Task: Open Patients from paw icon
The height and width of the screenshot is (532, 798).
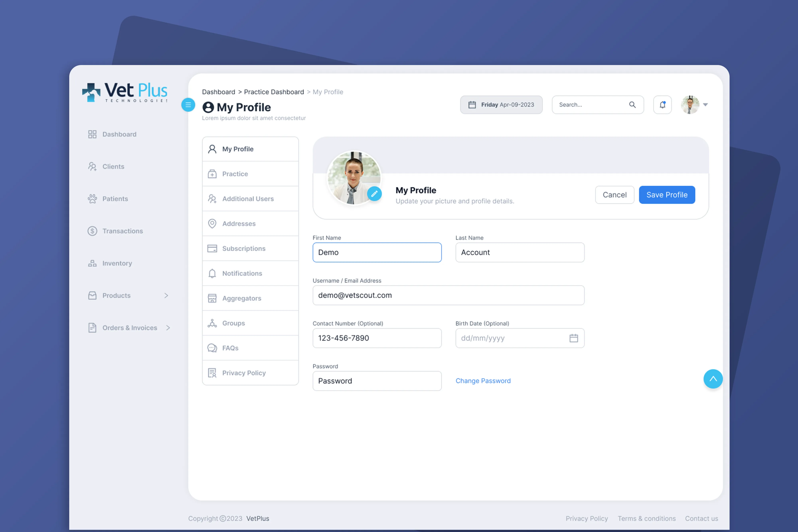Action: pyautogui.click(x=92, y=199)
